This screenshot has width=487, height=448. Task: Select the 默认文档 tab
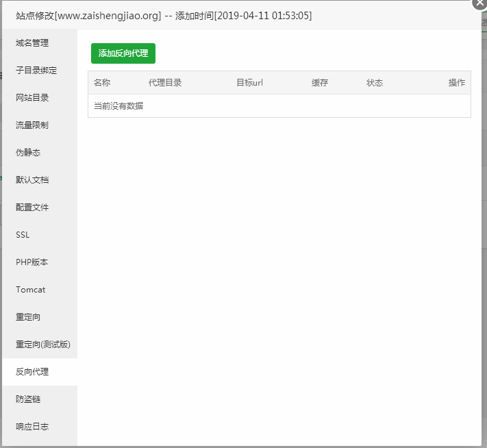[40, 180]
